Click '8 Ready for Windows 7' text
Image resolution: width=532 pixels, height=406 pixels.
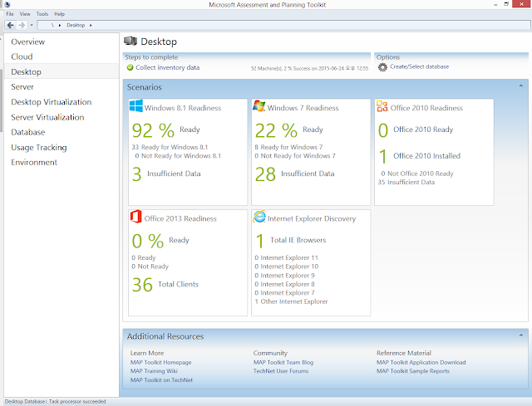[288, 147]
